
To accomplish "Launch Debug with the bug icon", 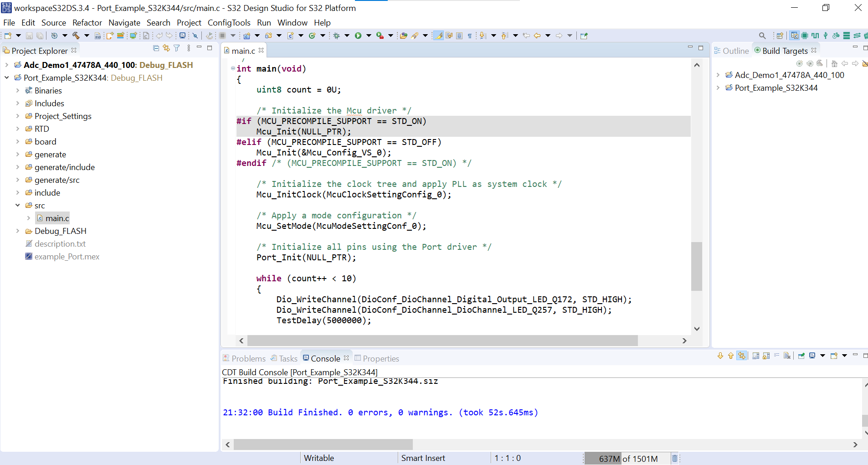I will [x=337, y=36].
